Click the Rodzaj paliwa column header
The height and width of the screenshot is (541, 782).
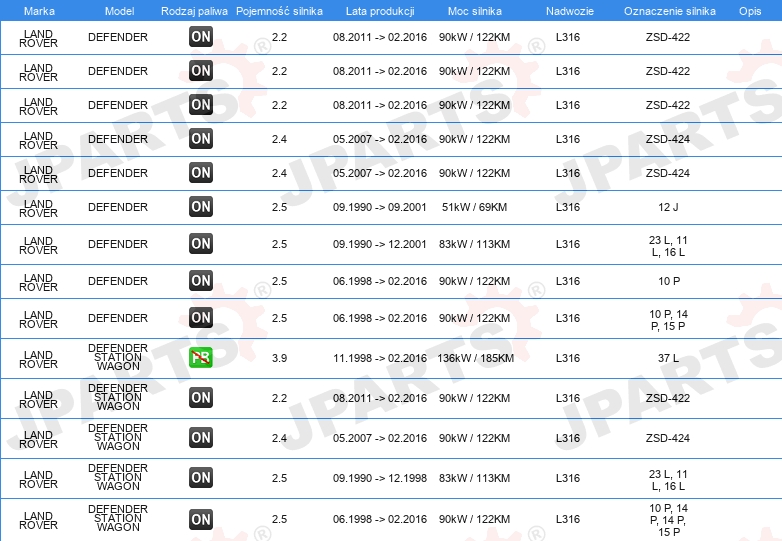click(x=194, y=11)
